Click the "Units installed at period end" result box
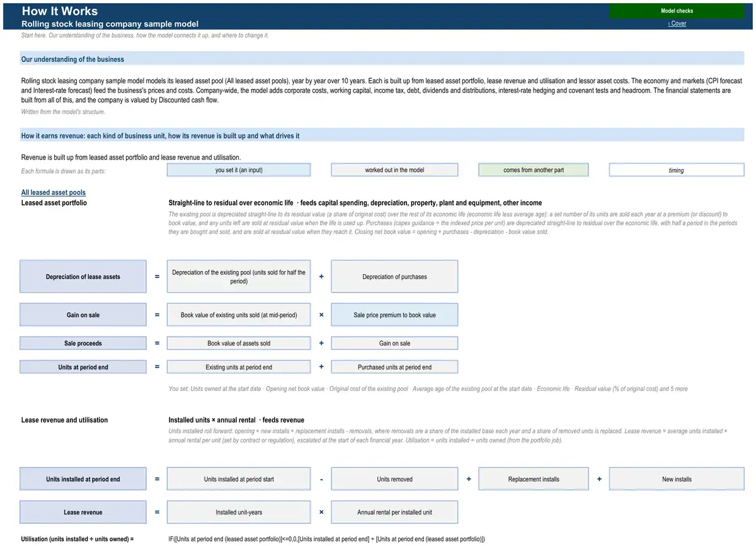This screenshot has width=756, height=546. tap(83, 479)
